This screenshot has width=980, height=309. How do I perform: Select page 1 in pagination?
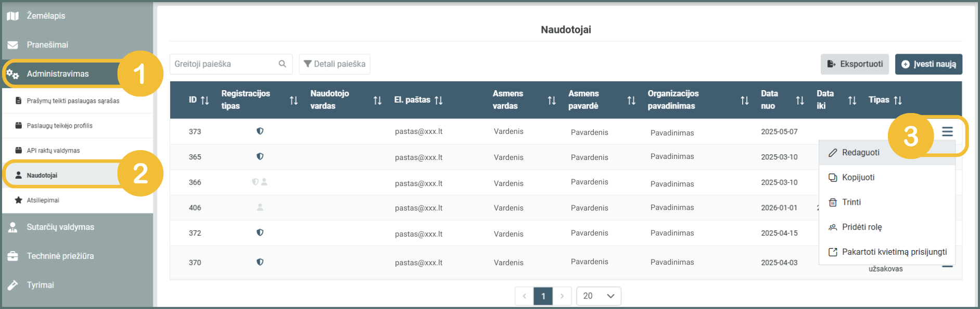click(x=543, y=296)
